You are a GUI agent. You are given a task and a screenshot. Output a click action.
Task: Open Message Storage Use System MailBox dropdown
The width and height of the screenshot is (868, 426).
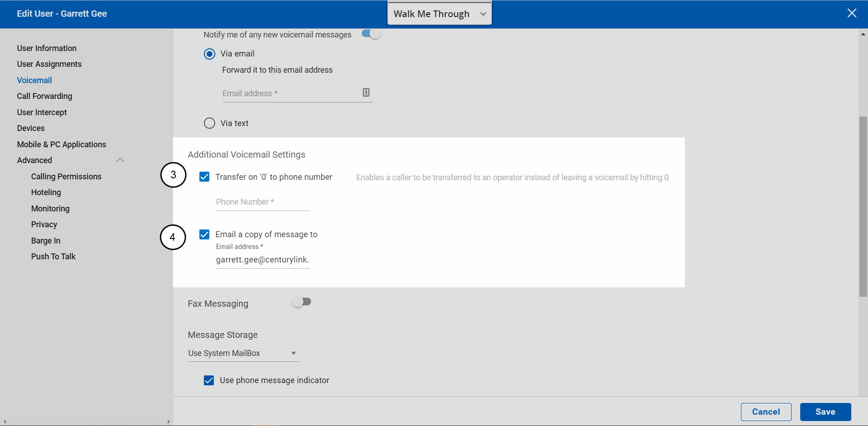(243, 353)
